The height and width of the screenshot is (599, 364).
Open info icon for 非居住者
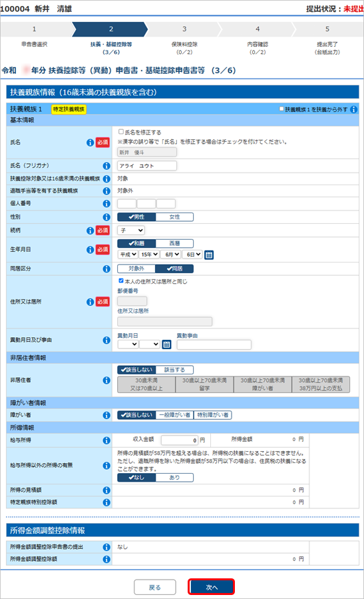106,380
